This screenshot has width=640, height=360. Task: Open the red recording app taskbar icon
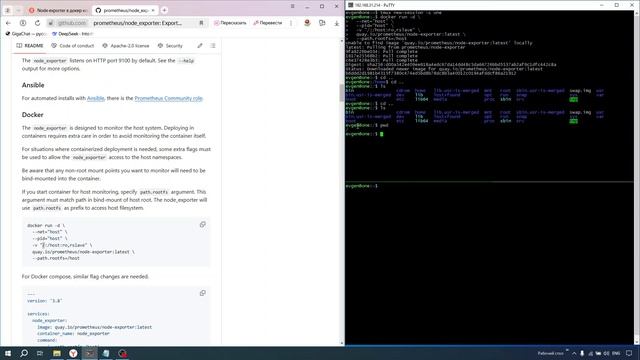point(122,353)
